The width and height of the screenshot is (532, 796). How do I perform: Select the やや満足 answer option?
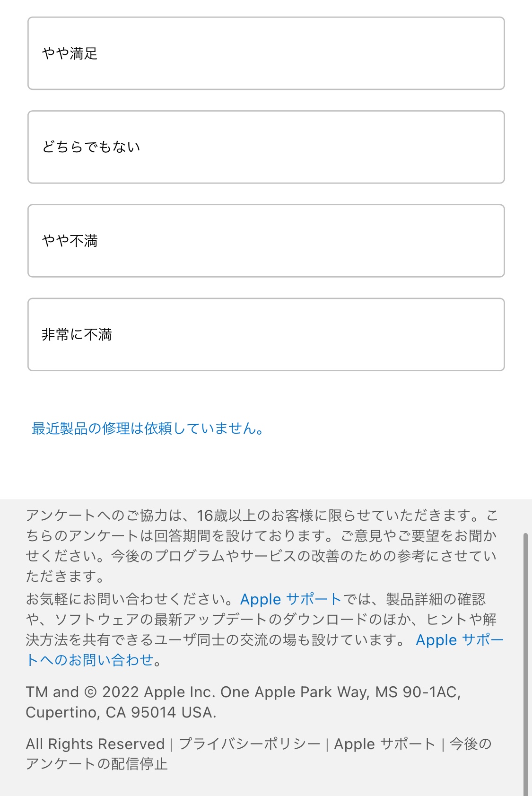[266, 53]
